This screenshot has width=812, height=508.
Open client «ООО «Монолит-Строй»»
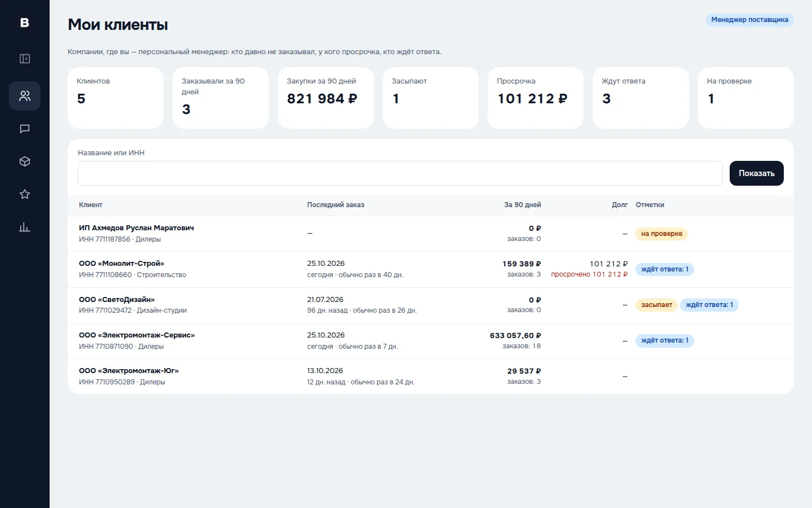[x=122, y=264]
